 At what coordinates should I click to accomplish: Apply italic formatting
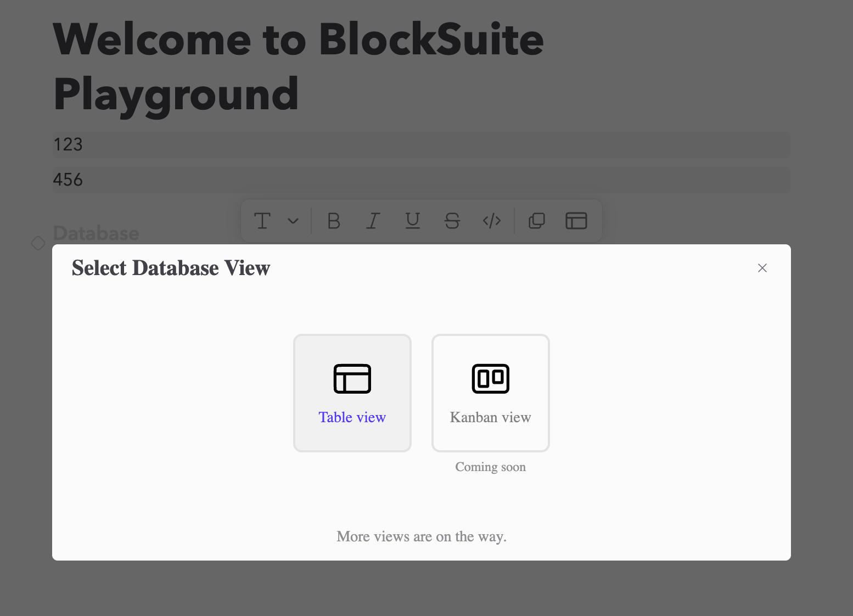coord(372,221)
